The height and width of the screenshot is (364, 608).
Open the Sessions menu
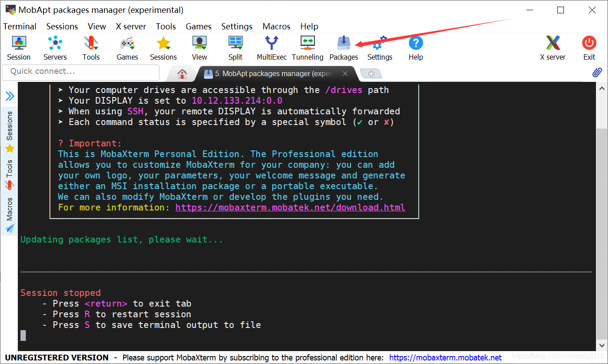[x=62, y=26]
